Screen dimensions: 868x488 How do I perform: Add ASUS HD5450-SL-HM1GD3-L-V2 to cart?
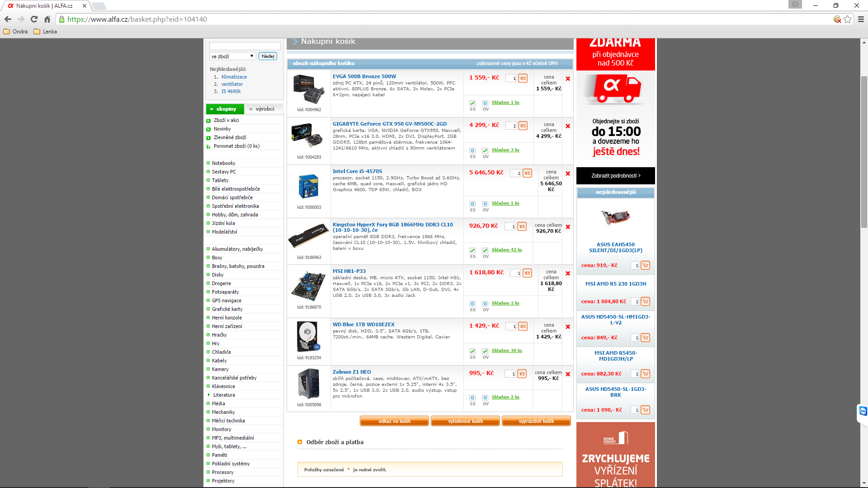point(646,338)
